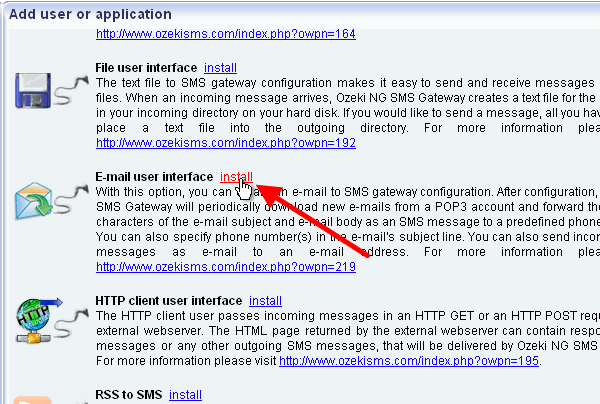
Task: Click the 'HTTP client user interface' heading
Action: click(x=169, y=301)
